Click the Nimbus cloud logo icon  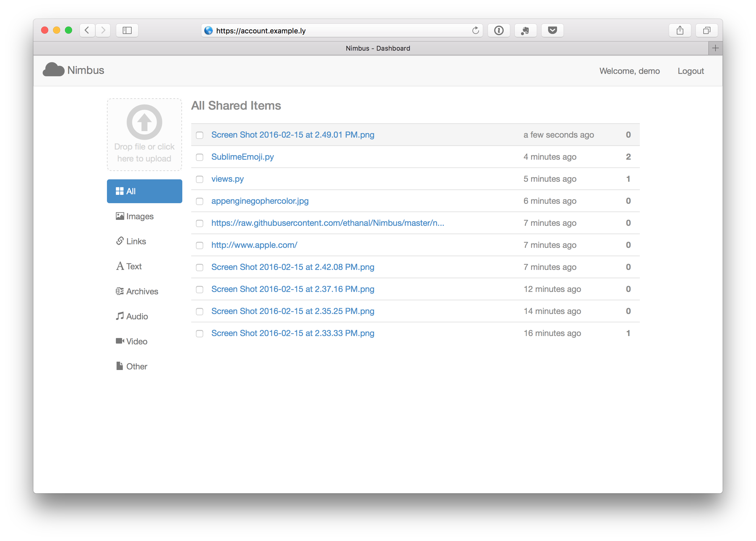click(x=53, y=70)
